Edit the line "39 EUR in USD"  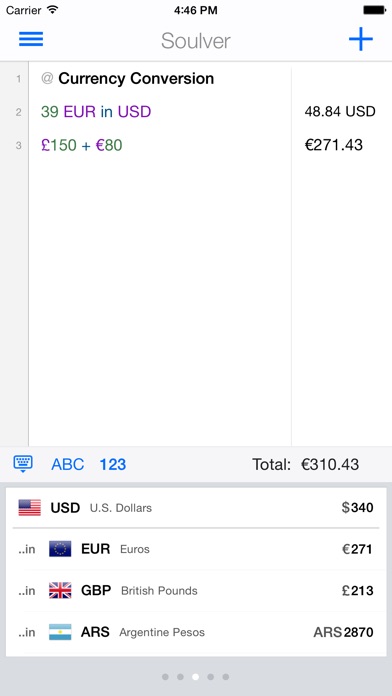click(x=96, y=111)
